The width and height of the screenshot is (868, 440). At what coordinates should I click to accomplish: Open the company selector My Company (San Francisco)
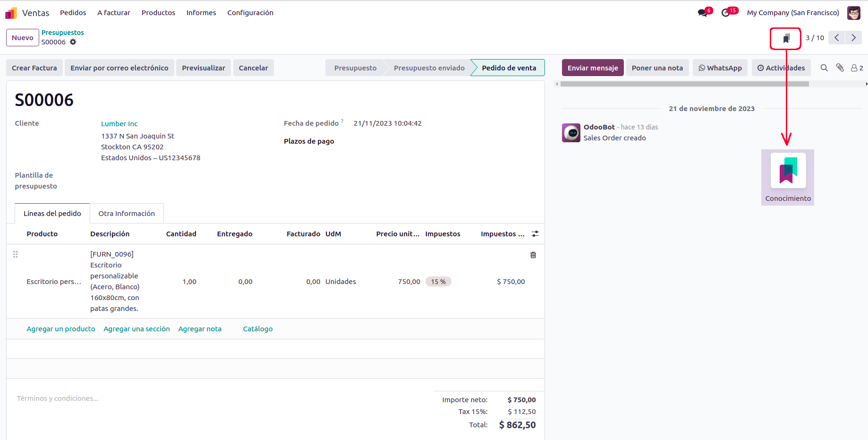pyautogui.click(x=792, y=13)
